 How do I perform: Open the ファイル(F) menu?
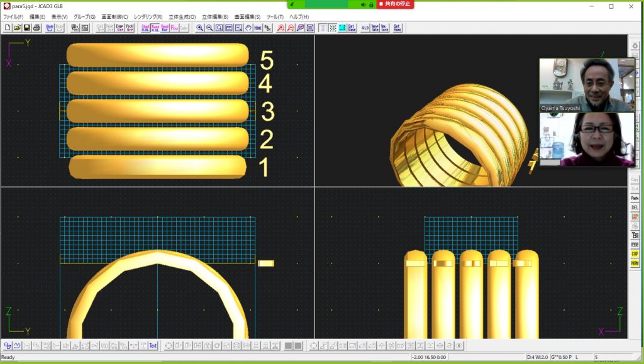coord(13,16)
